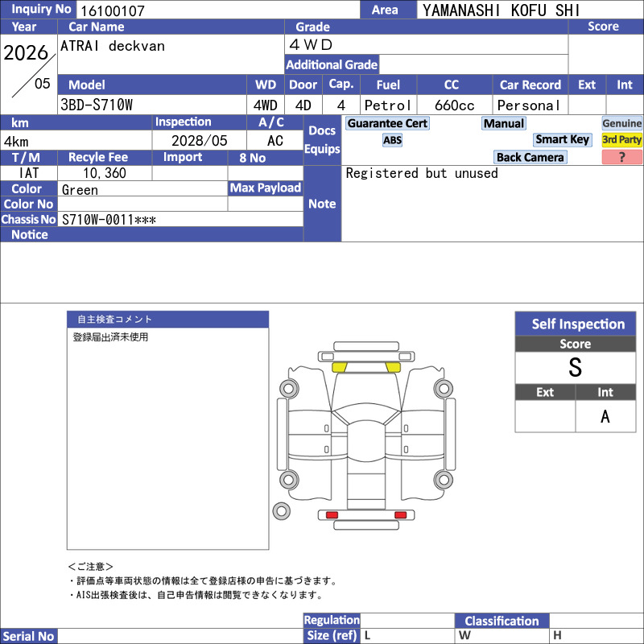Click the front bumper of the car diagram

coord(366,346)
